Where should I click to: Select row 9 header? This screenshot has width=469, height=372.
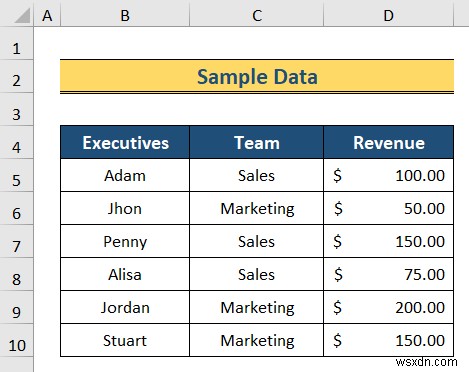17,307
